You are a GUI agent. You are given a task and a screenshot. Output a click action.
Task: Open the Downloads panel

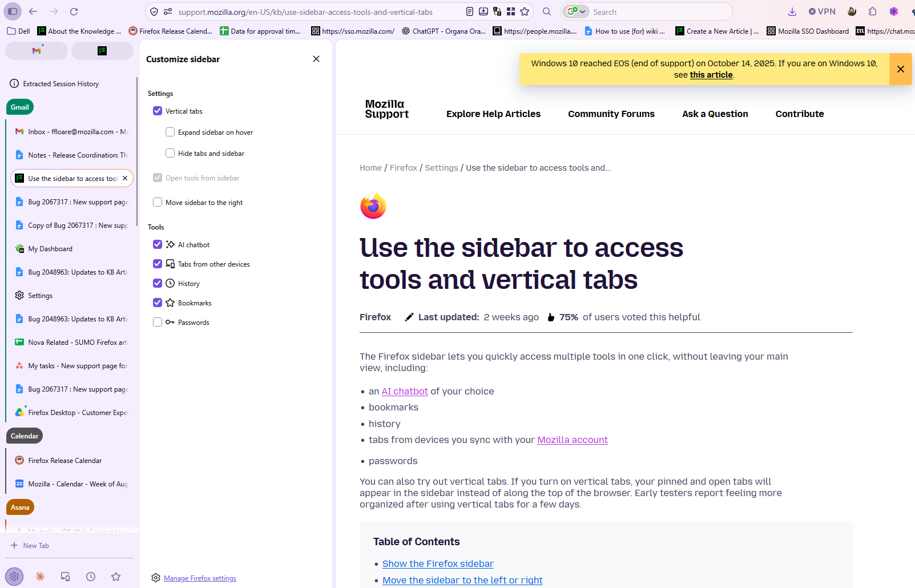tap(792, 11)
